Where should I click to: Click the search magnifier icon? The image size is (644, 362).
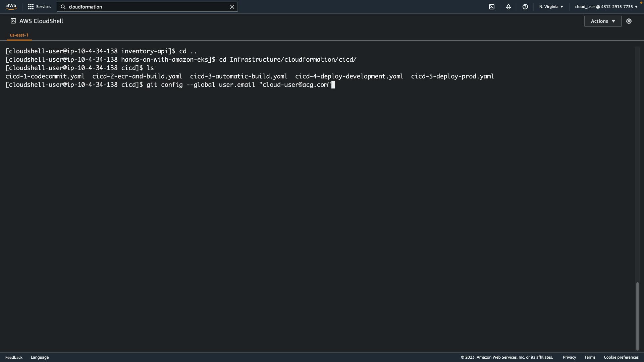(x=63, y=7)
